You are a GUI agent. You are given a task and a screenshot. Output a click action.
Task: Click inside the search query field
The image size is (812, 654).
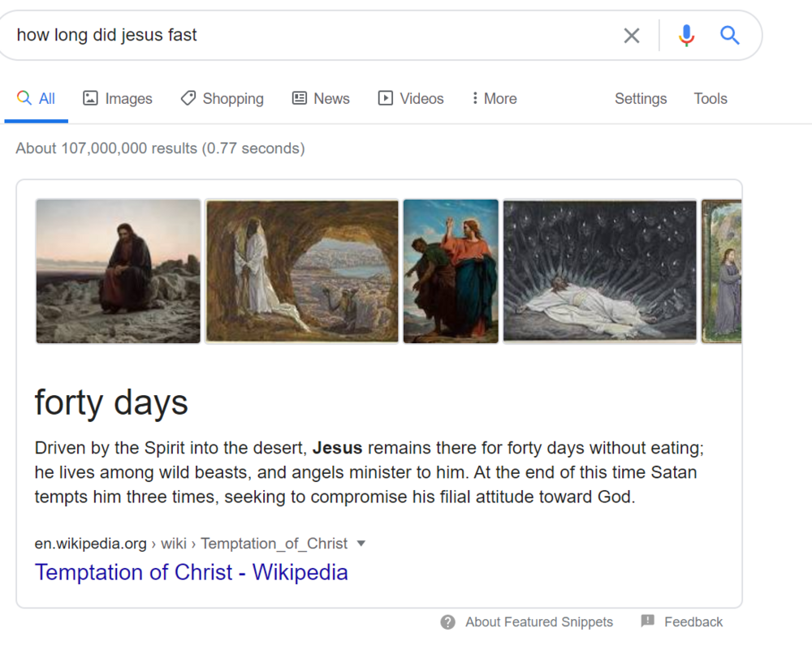pos(311,35)
